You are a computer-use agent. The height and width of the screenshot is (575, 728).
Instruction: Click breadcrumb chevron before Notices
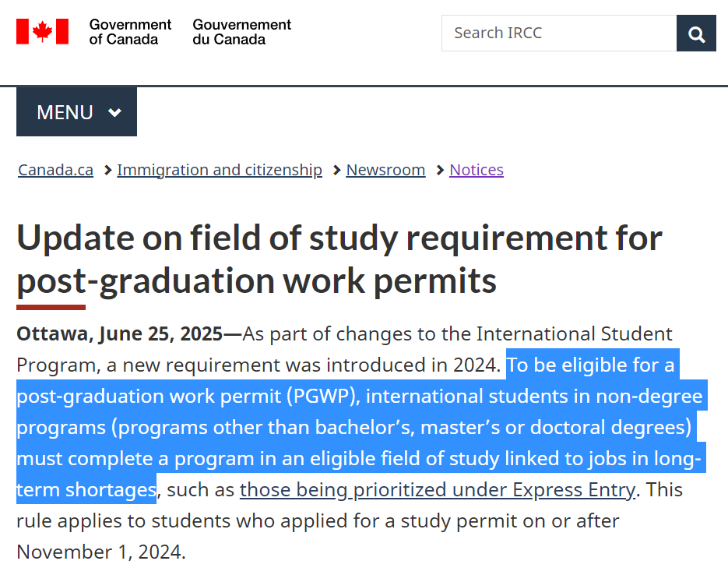pos(440,171)
